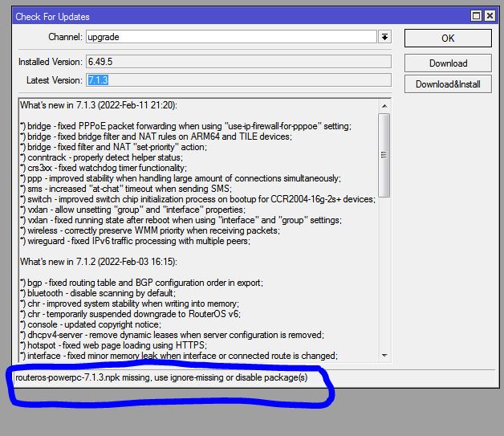
Task: Click the chr suspended downgrade line
Action: 130,314
